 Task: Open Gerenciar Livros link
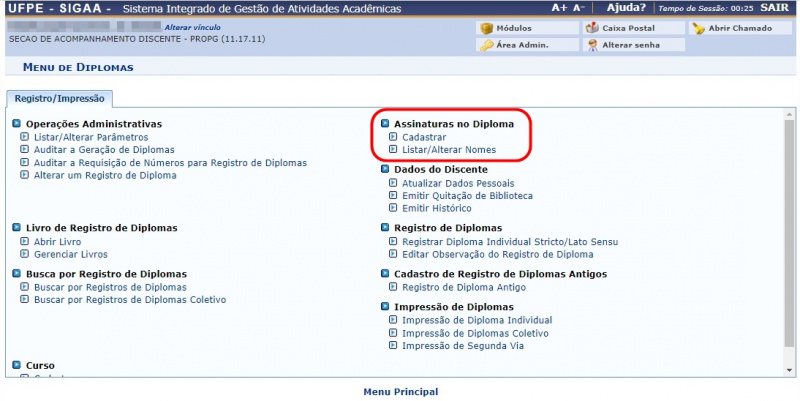pyautogui.click(x=70, y=254)
